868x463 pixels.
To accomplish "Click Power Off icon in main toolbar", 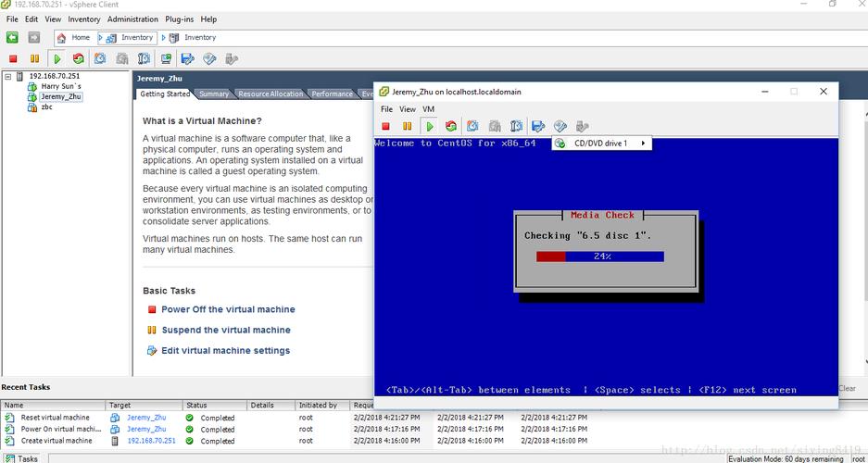I will click(x=13, y=58).
